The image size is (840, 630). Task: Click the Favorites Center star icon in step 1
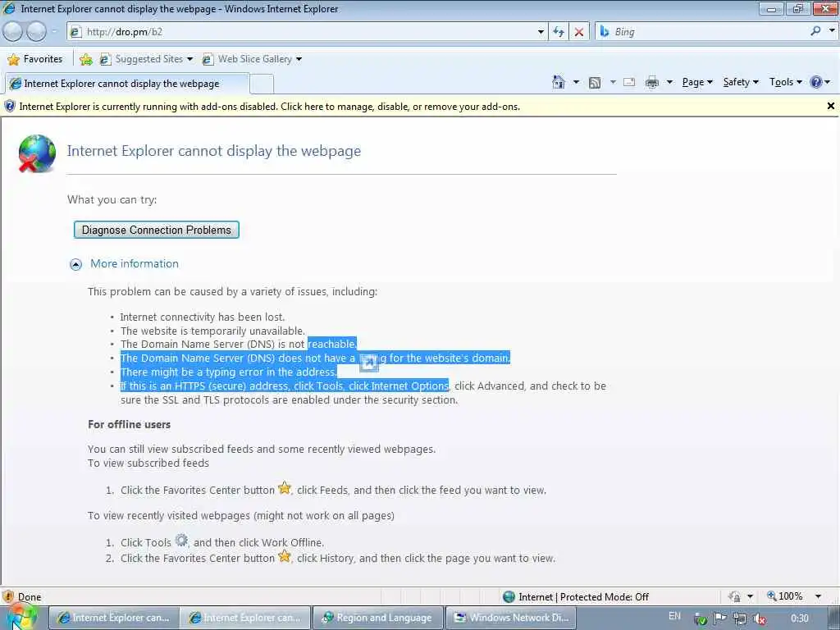click(x=285, y=488)
